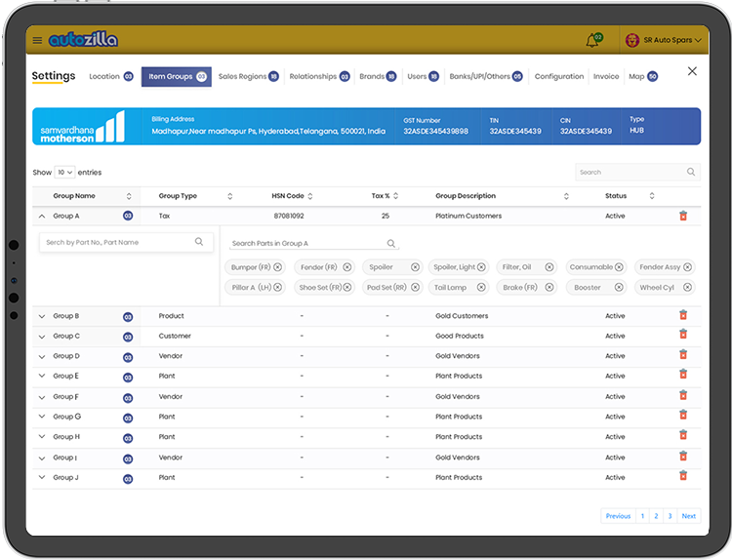The height and width of the screenshot is (560, 732).
Task: Expand the Group C row
Action: (42, 337)
